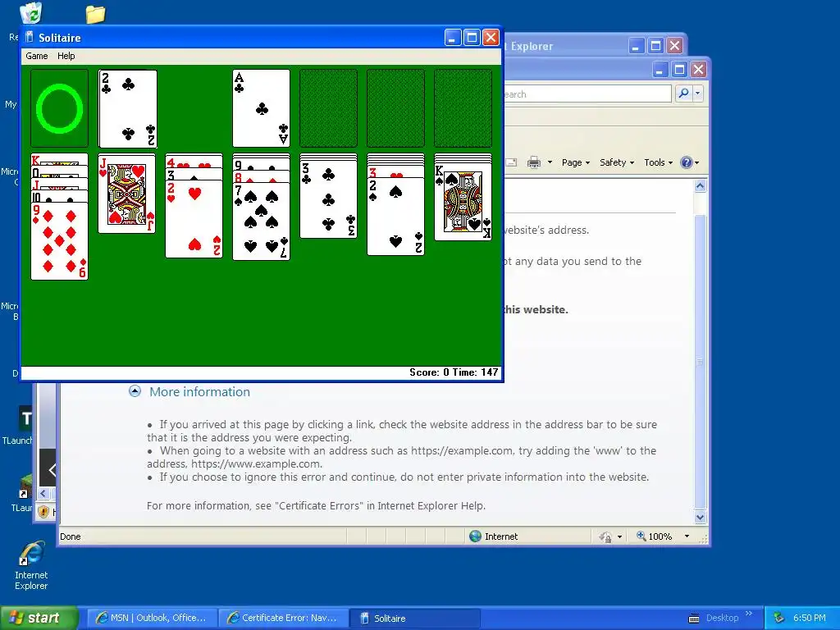This screenshot has width=840, height=630.
Task: Click the third empty foundation slot
Action: (x=395, y=108)
